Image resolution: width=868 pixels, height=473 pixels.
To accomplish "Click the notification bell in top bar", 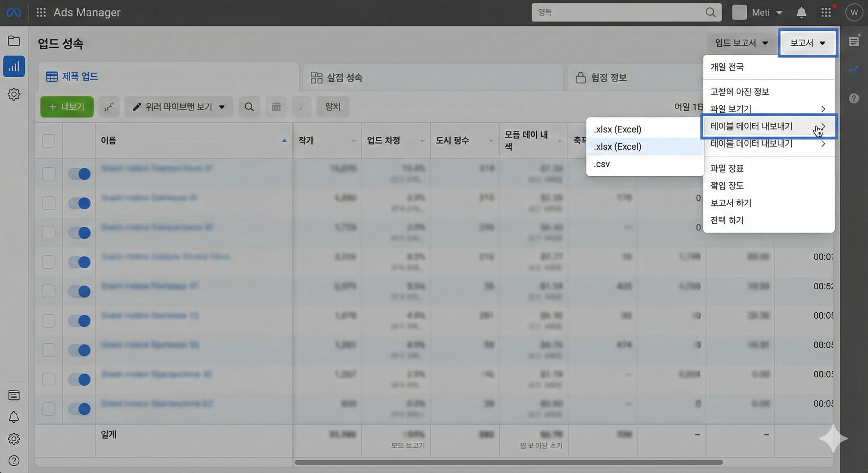I will coord(801,13).
